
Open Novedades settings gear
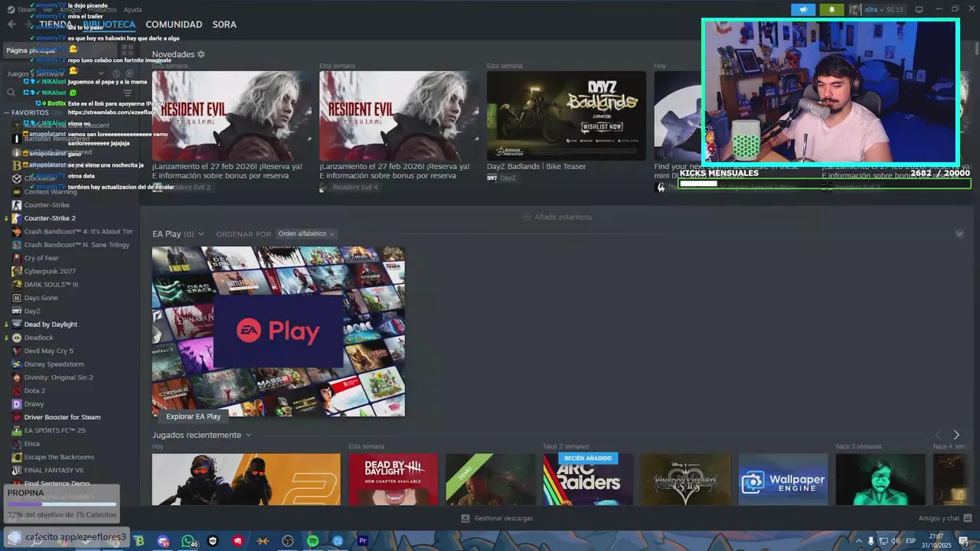pos(201,54)
